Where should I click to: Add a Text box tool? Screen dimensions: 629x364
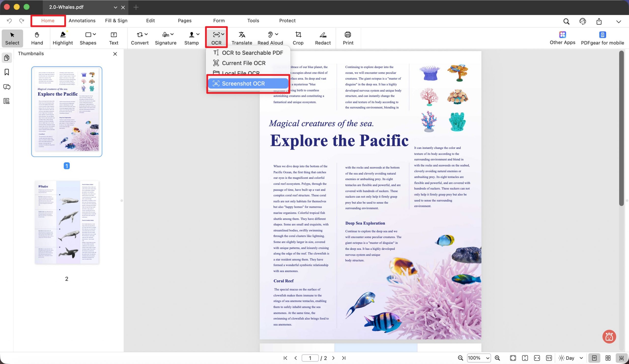pyautogui.click(x=114, y=38)
